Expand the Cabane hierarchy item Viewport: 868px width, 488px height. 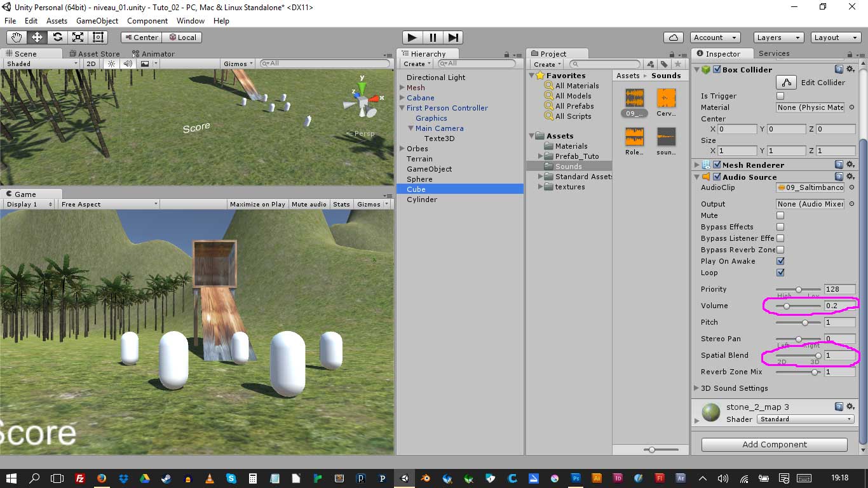pos(402,98)
